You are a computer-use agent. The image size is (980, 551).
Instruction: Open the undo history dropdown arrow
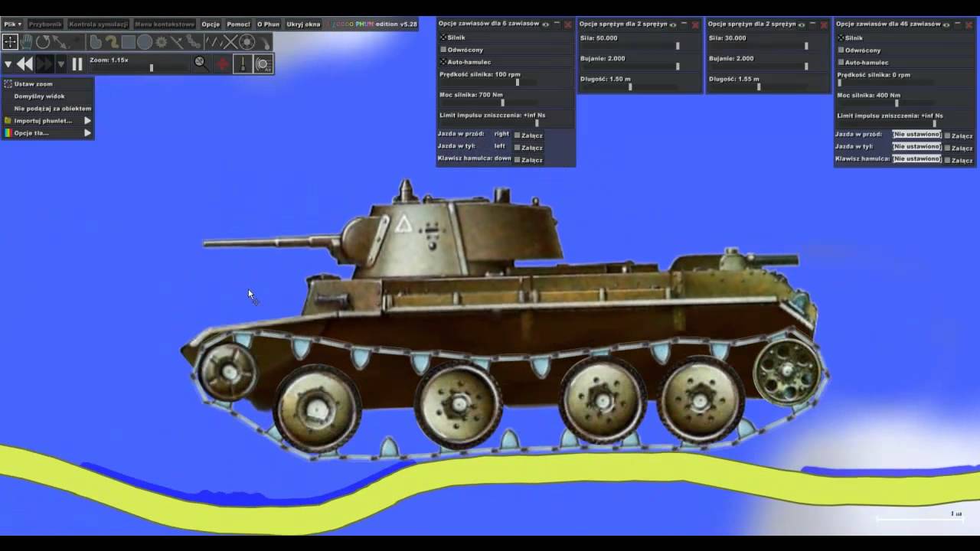click(8, 64)
